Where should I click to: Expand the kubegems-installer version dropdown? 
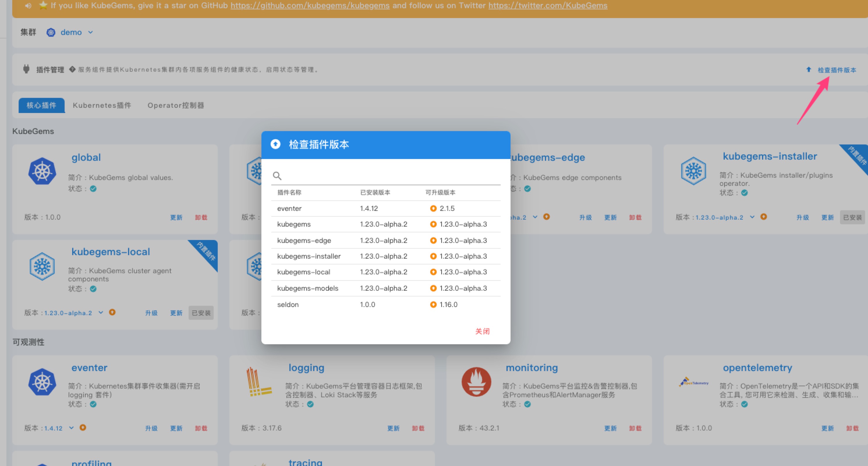[x=752, y=217]
